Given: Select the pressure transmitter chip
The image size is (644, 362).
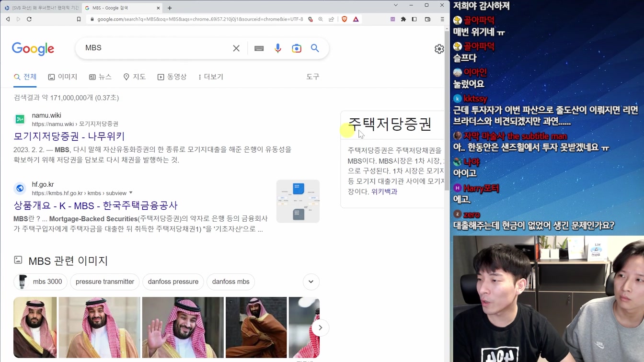Looking at the screenshot, I should (105, 282).
